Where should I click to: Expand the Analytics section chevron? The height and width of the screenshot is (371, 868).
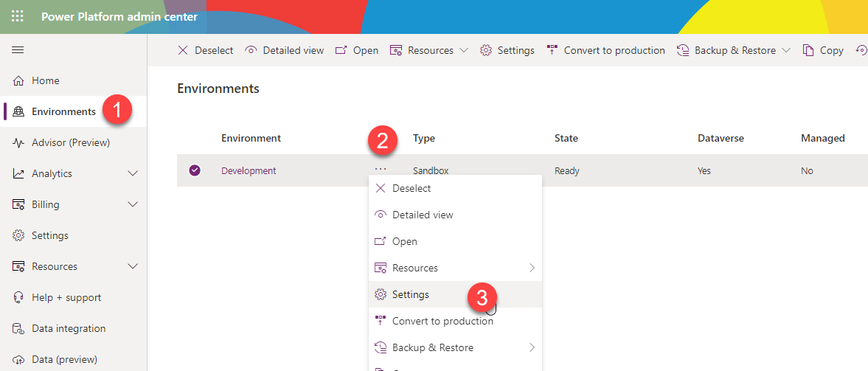[133, 174]
